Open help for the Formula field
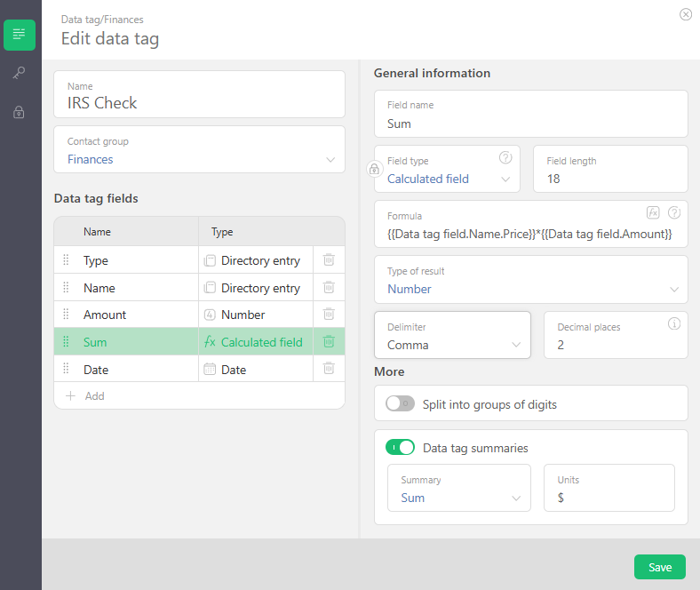The width and height of the screenshot is (700, 590). (x=673, y=212)
